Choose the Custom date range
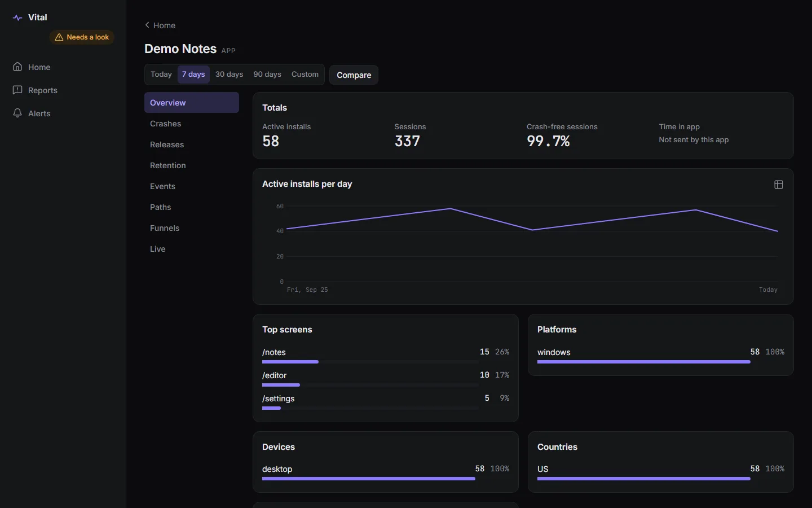Viewport: 812px width, 508px height. pyautogui.click(x=305, y=75)
